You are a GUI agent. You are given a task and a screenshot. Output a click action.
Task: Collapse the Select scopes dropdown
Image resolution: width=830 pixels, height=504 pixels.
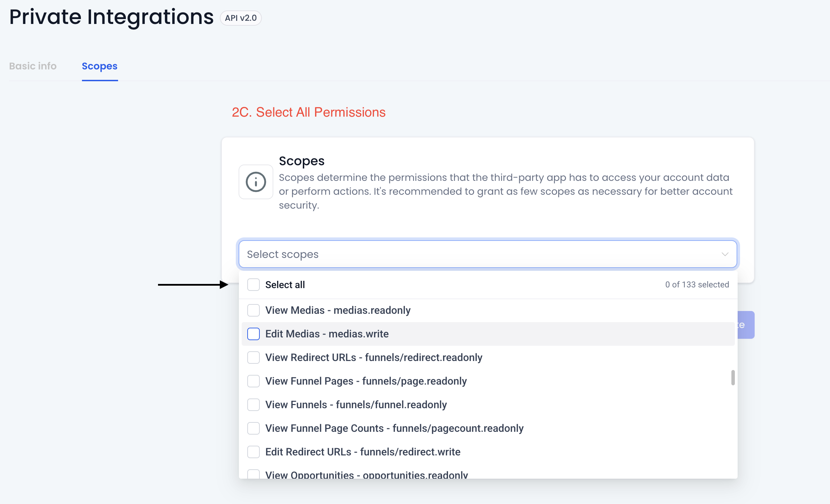point(725,254)
